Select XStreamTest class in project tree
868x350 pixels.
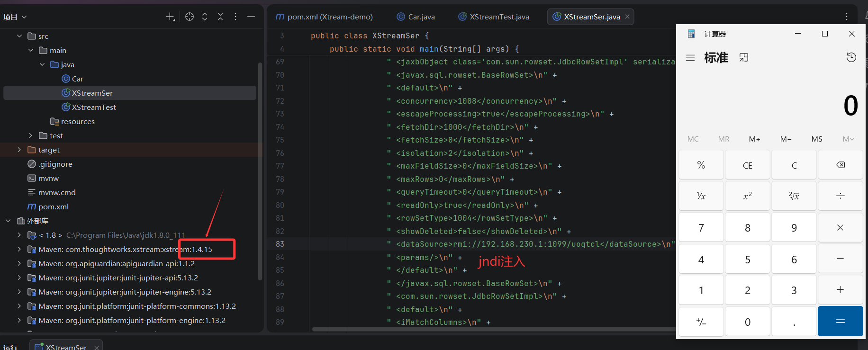pyautogui.click(x=89, y=107)
